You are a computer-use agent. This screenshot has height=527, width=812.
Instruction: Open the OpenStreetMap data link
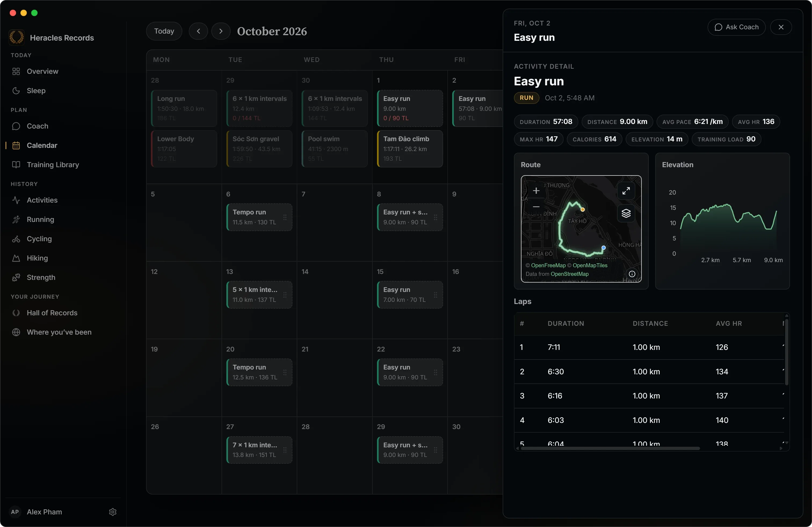(570, 274)
